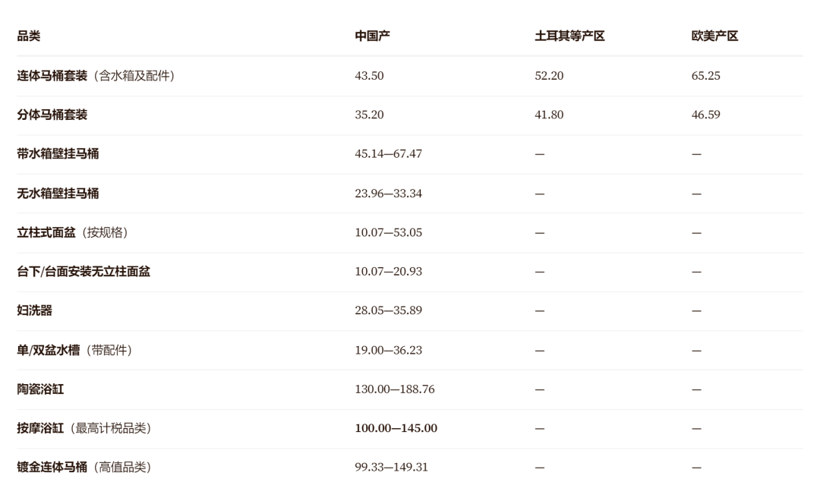Image resolution: width=820 pixels, height=504 pixels.
Task: Select the 镀金连体马桶 row label
Action: (x=52, y=468)
